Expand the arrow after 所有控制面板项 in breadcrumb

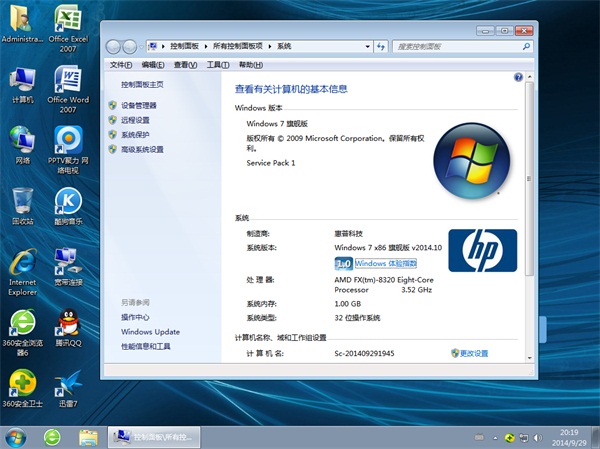tap(271, 46)
